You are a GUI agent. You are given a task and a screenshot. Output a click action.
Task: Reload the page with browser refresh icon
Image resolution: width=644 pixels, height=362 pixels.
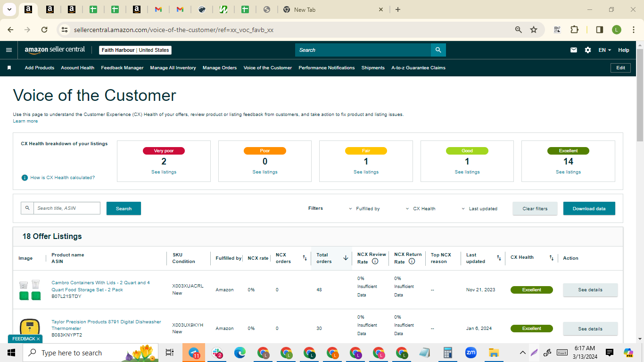pos(44,30)
